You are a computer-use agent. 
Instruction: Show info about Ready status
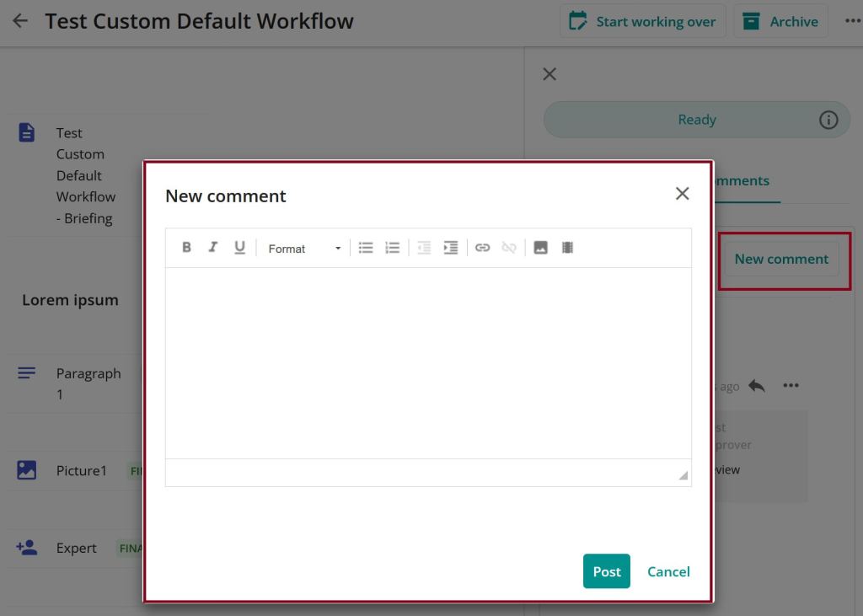point(828,120)
